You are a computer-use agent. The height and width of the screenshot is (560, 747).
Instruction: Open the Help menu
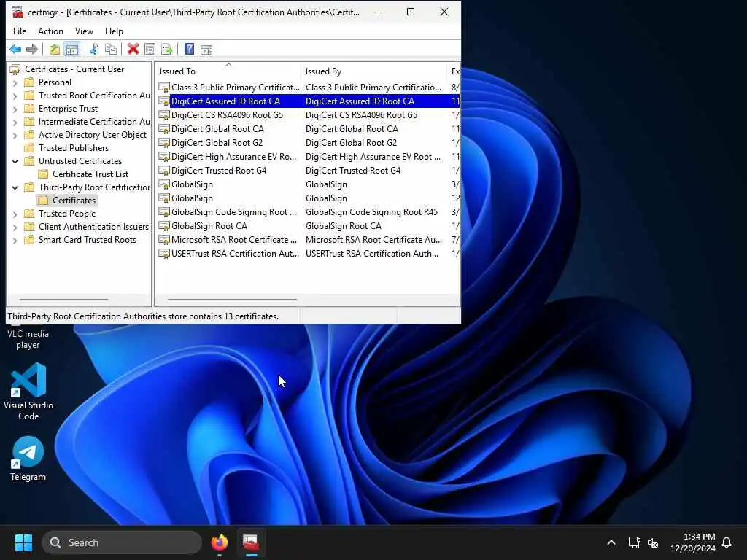[x=114, y=31]
